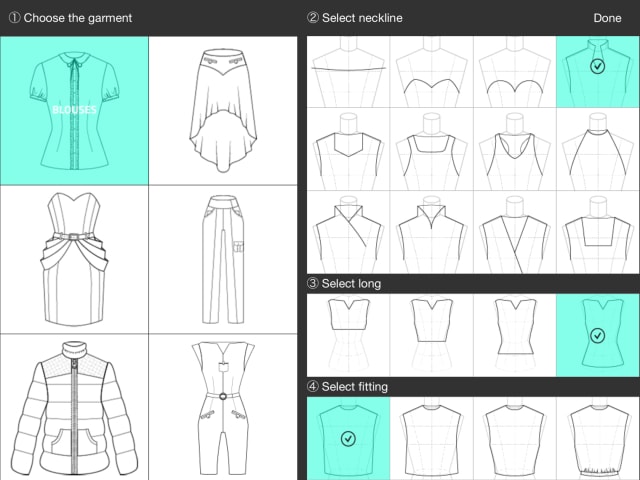Select the semi-fitted fitting with side lines
The height and width of the screenshot is (480, 640).
tap(431, 438)
